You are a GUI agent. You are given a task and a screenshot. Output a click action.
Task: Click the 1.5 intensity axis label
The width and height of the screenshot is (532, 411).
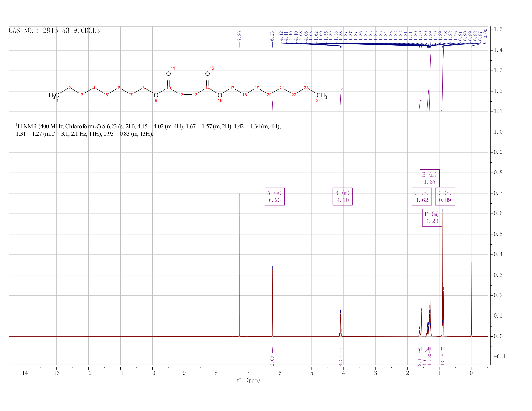498,30
